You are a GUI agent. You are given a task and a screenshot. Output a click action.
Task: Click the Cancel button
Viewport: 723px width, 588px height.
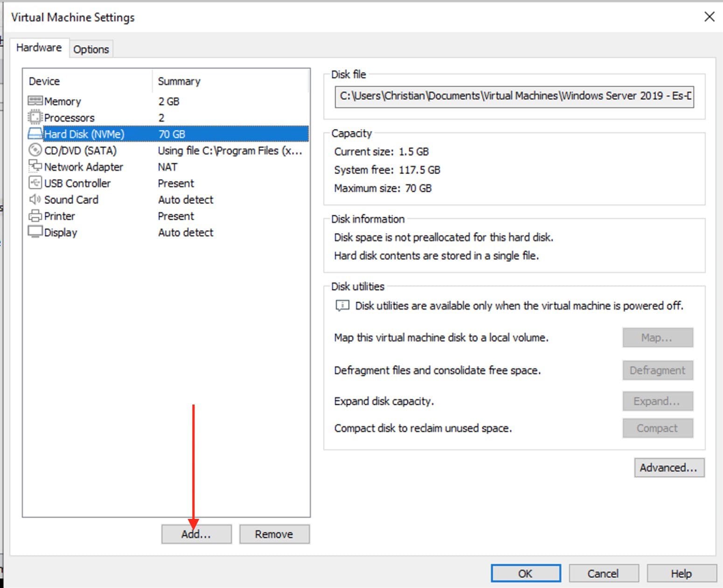[603, 574]
